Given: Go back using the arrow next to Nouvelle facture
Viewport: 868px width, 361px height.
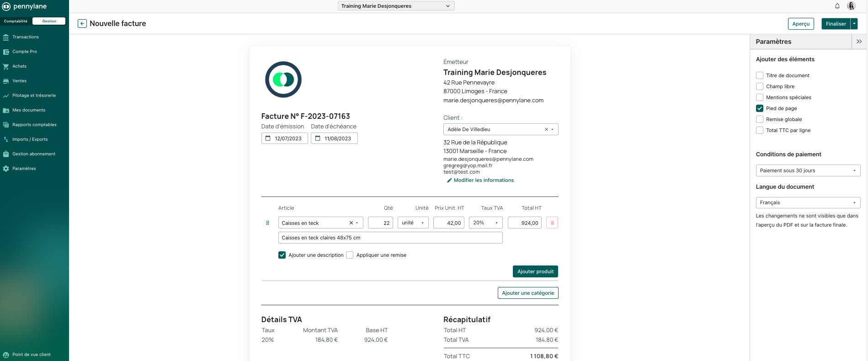Looking at the screenshot, I should point(82,24).
